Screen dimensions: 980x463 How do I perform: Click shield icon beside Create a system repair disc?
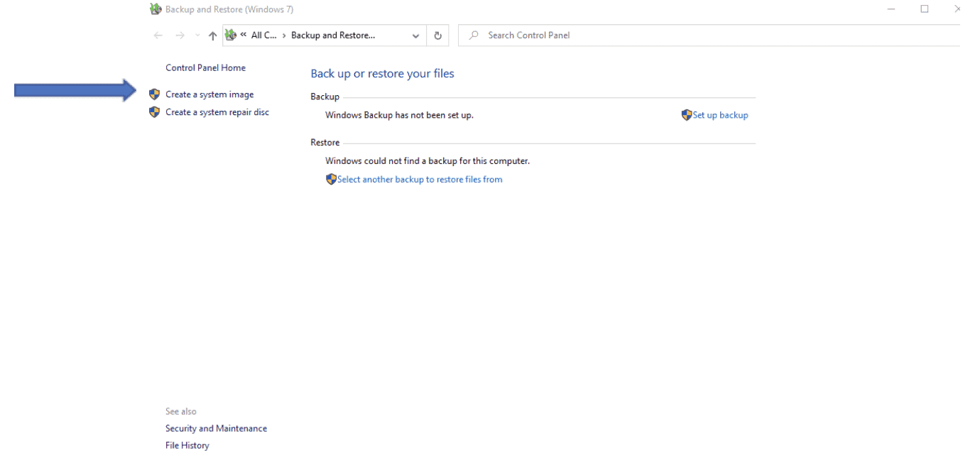click(x=154, y=111)
